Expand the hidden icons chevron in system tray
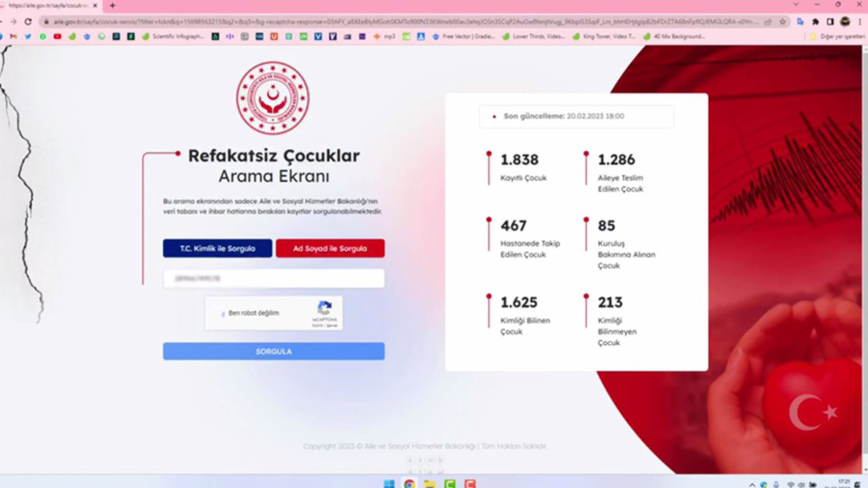This screenshot has height=488, width=868. (x=752, y=483)
